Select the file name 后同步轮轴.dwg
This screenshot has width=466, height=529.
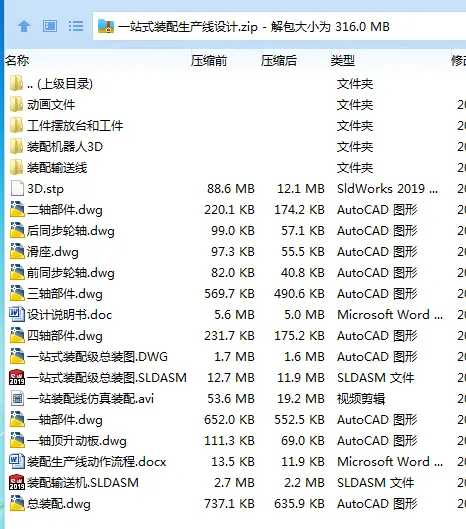pos(71,231)
